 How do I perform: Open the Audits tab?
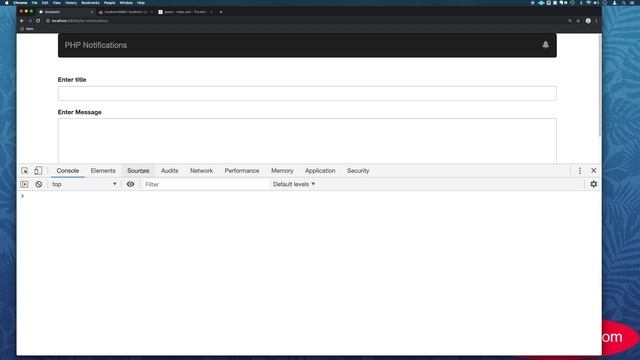[169, 171]
